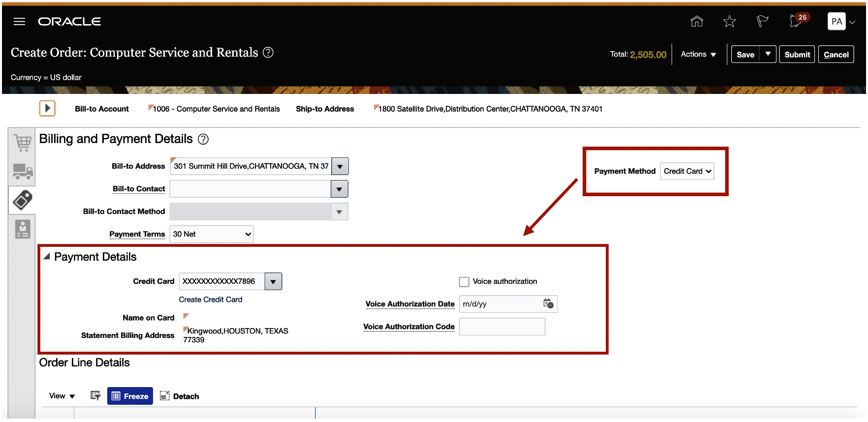Open the Credit Card dropdown arrow
Screen dimensions: 868x422
(273, 281)
